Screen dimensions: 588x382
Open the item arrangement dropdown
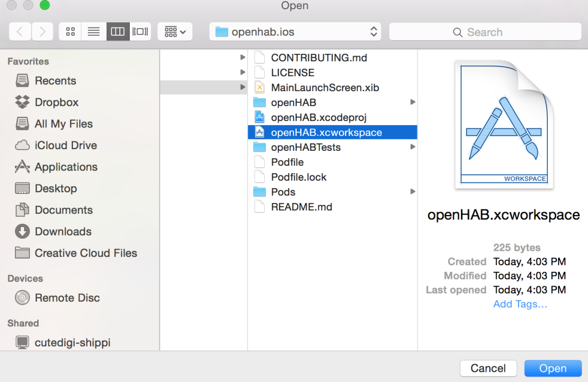(x=175, y=32)
